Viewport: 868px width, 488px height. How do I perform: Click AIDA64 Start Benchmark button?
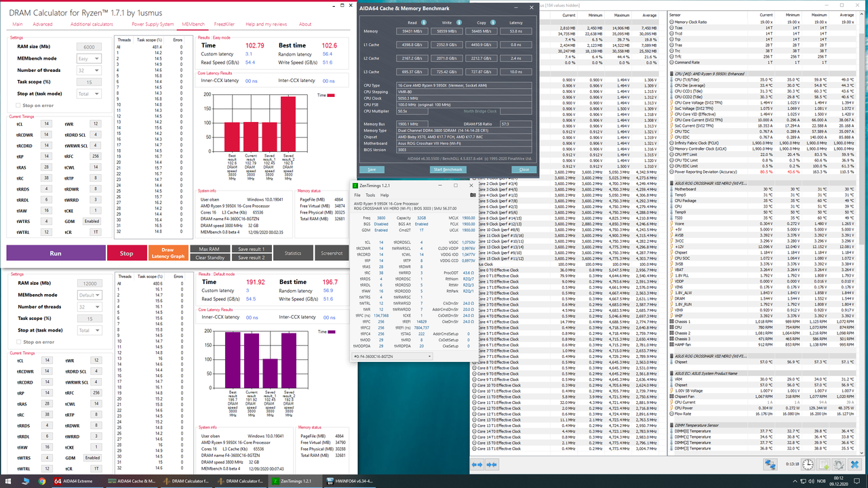(x=448, y=169)
